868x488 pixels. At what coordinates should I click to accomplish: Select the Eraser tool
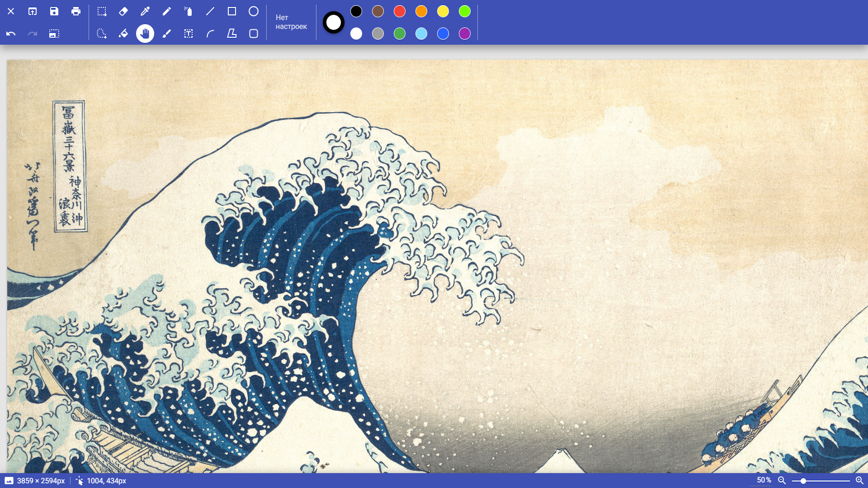[x=124, y=11]
